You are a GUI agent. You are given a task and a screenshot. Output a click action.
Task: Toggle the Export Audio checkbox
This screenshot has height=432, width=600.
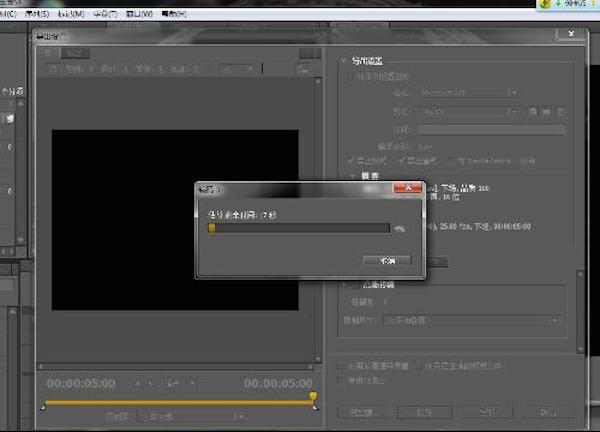(399, 160)
